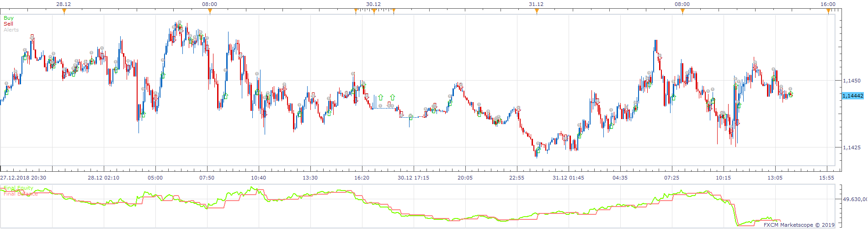868x229 pixels.
Task: Click the 49.630,00 equity axis value
Action: pos(855,199)
